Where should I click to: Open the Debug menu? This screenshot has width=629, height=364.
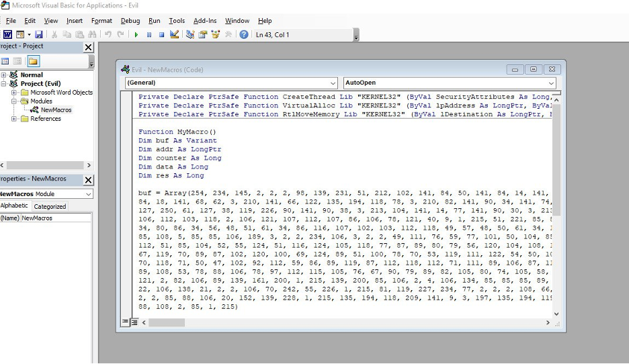point(130,21)
